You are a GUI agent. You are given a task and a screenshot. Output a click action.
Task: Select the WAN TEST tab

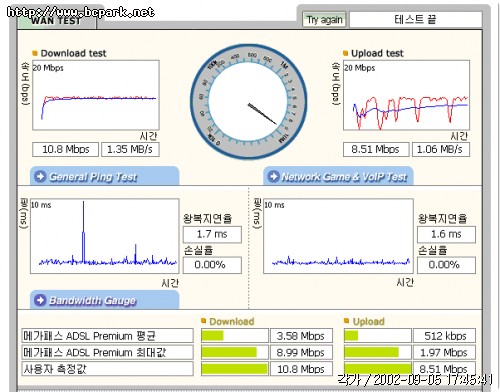click(x=57, y=21)
